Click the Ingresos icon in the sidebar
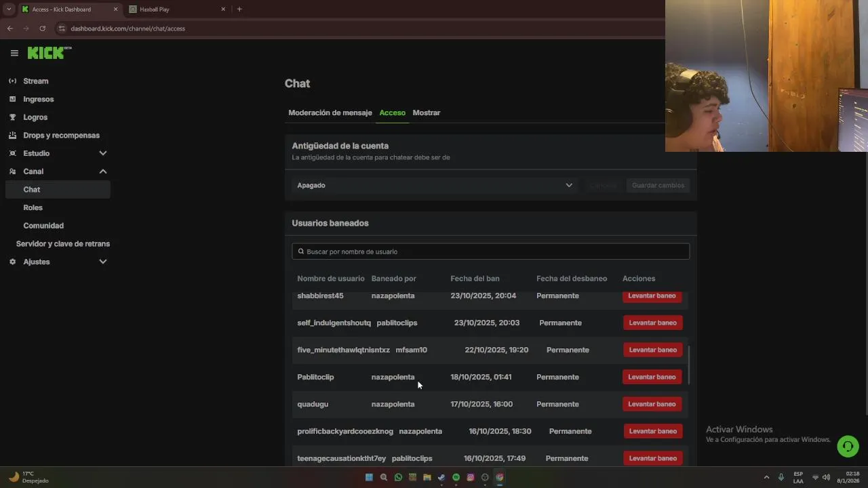868x488 pixels. [12, 99]
